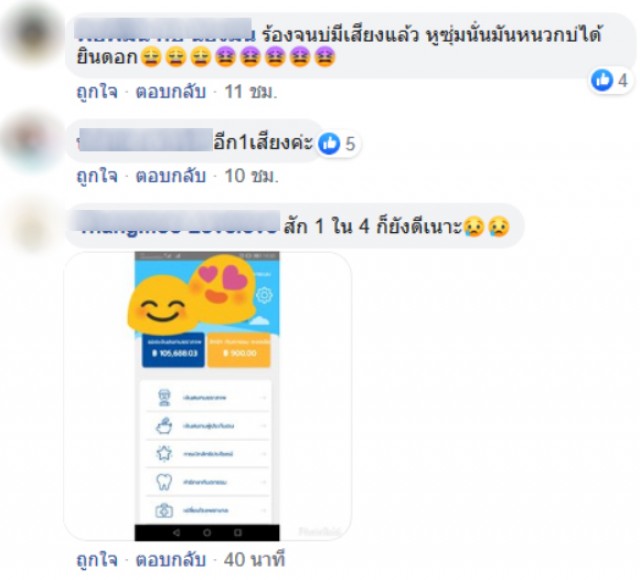
Task: Like the comment posted 11 ชม. ago
Action: click(x=97, y=92)
